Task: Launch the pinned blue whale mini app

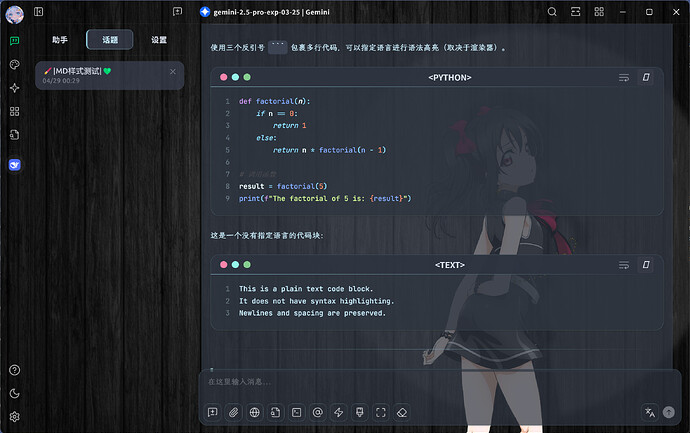Action: point(15,165)
